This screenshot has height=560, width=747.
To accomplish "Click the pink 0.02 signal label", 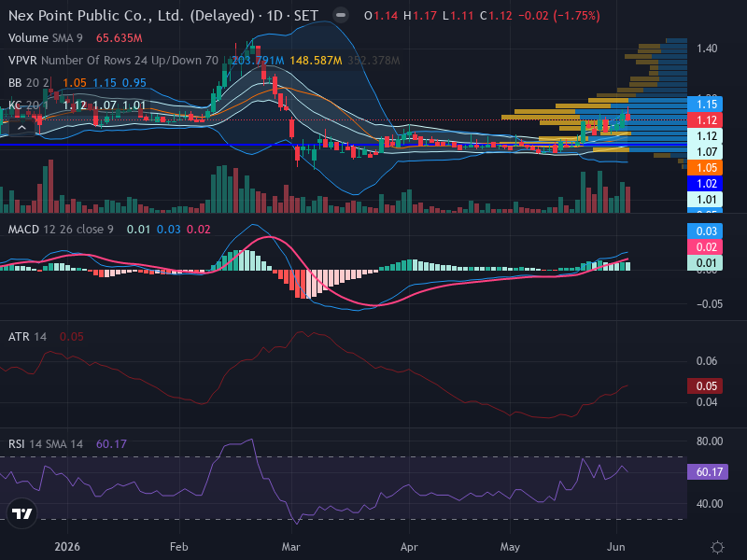I will coord(705,246).
